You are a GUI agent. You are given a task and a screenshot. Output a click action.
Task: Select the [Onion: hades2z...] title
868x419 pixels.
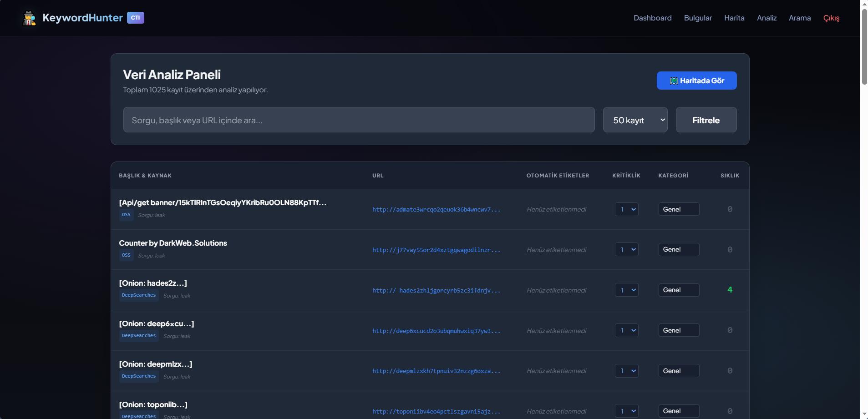coord(153,283)
